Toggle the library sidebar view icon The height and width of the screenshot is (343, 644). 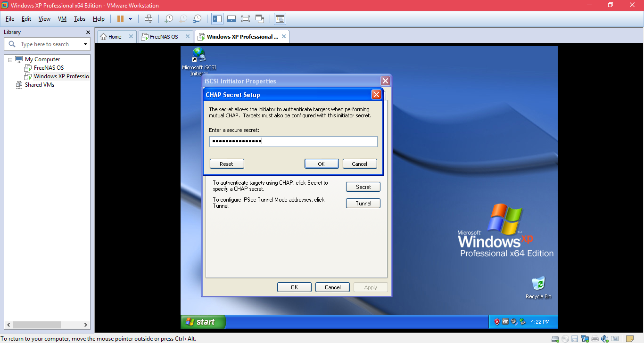click(217, 19)
